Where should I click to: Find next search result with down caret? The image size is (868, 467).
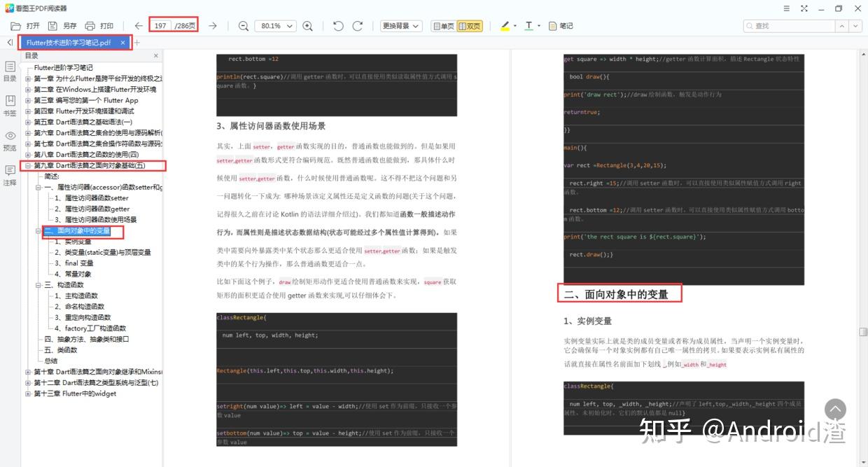(855, 26)
